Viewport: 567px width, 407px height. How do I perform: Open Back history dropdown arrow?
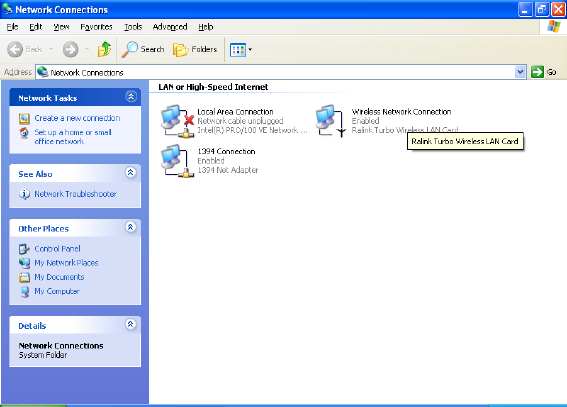coord(51,49)
